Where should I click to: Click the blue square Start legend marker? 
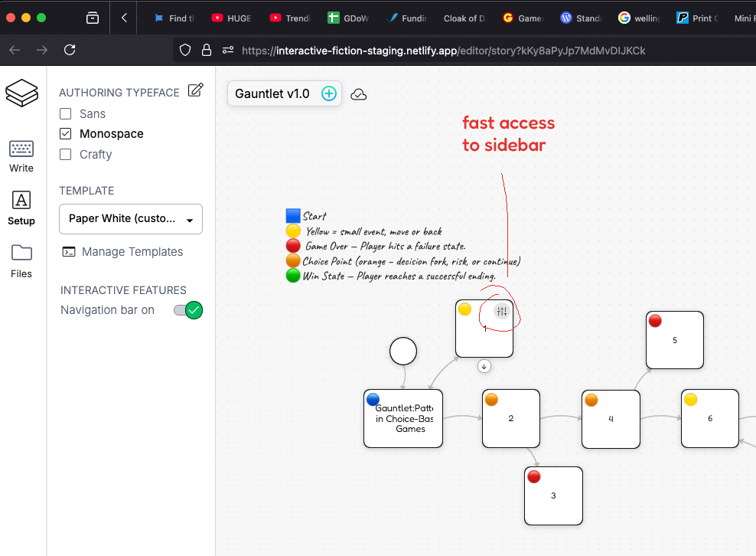(x=293, y=216)
